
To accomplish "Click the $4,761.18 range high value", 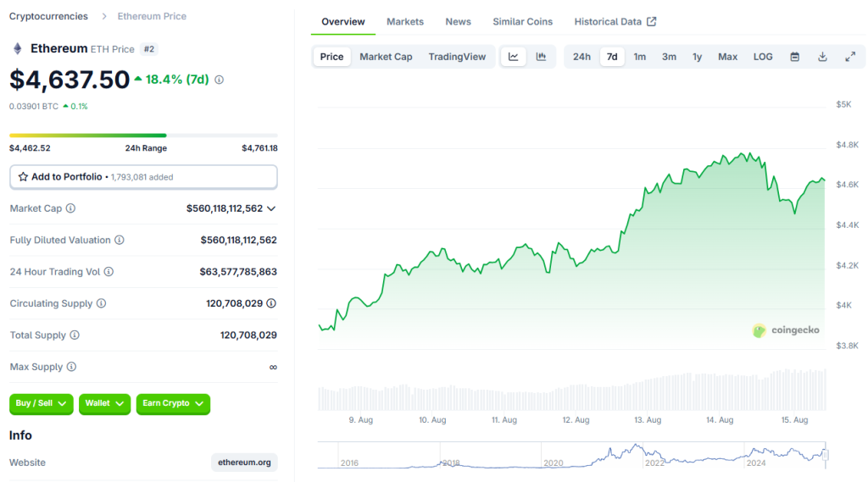I will (259, 148).
